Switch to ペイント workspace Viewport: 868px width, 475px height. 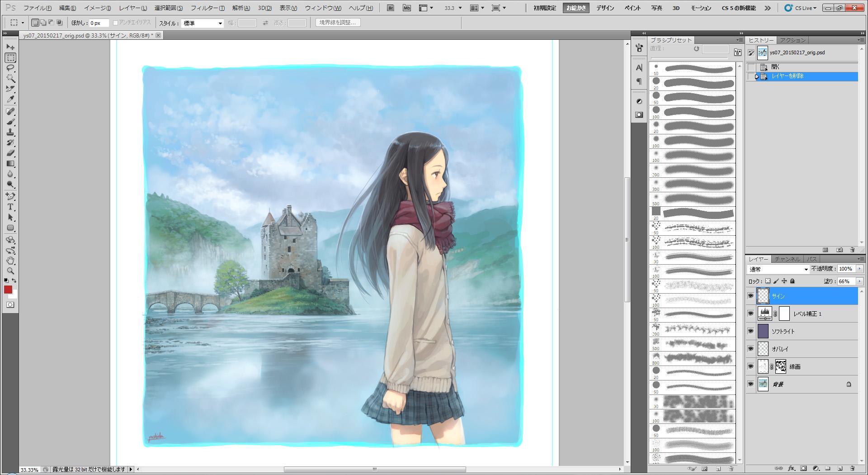coord(632,8)
